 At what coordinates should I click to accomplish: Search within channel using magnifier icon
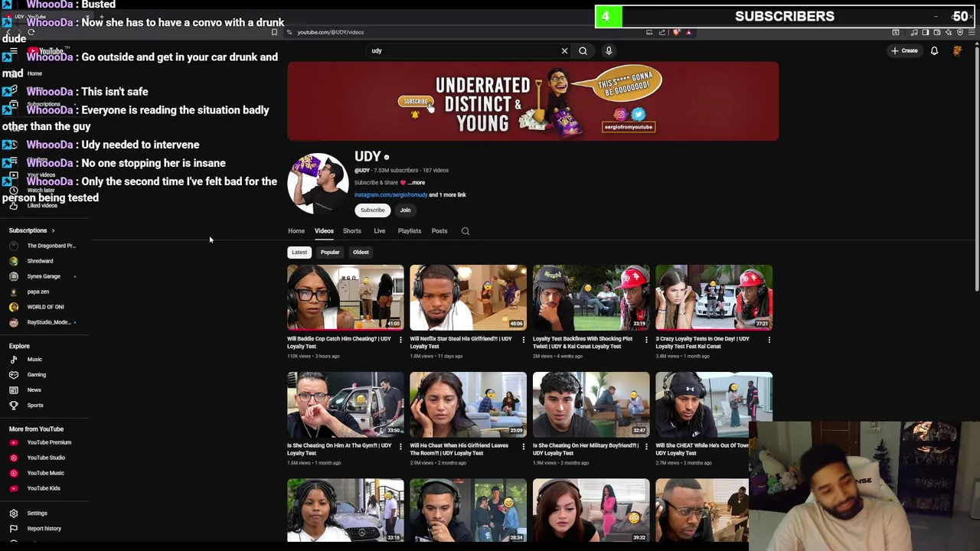click(x=465, y=231)
